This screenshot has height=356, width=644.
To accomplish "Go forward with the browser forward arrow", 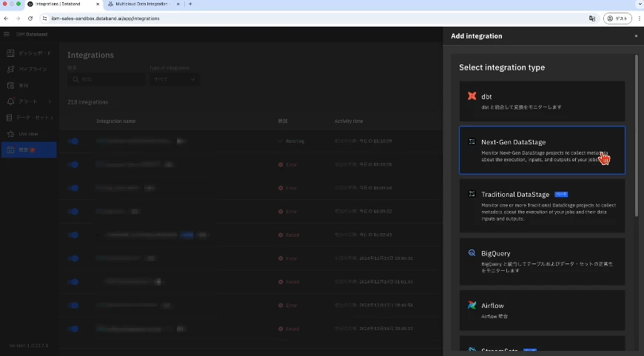I will (x=18, y=19).
